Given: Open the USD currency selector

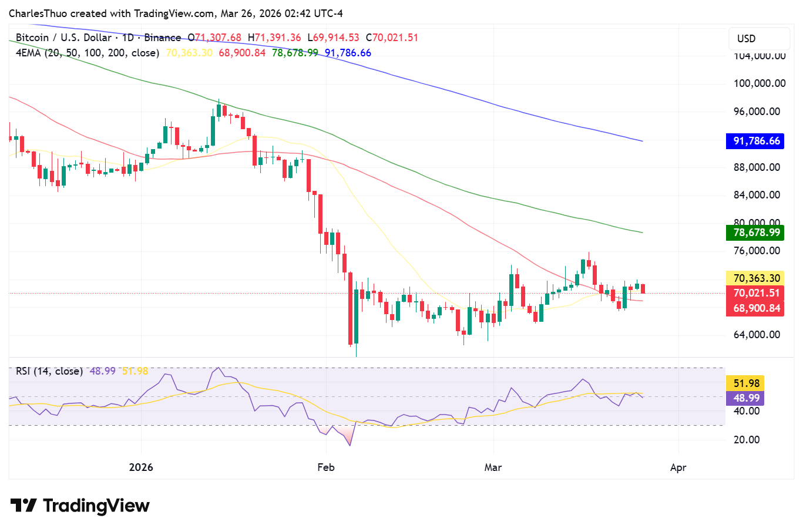Looking at the screenshot, I should point(758,38).
